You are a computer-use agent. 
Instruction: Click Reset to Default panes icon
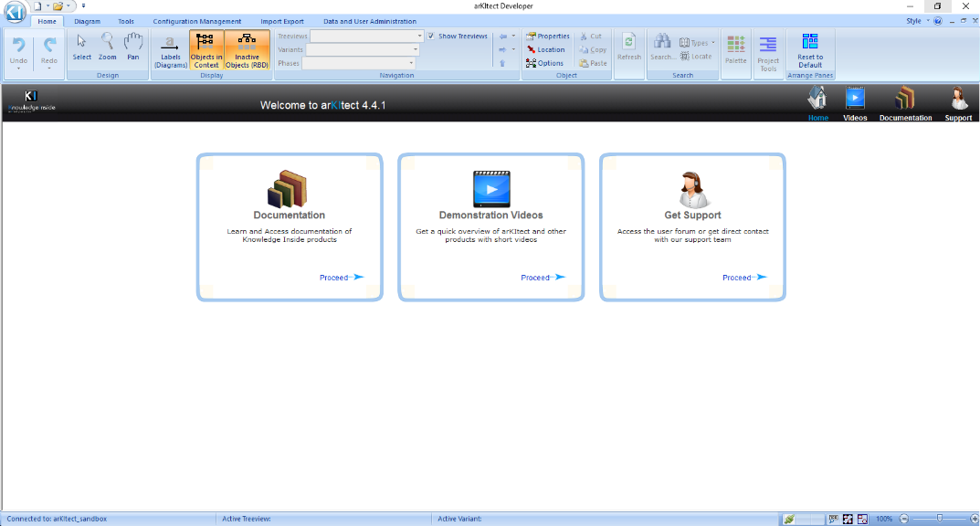[x=809, y=50]
